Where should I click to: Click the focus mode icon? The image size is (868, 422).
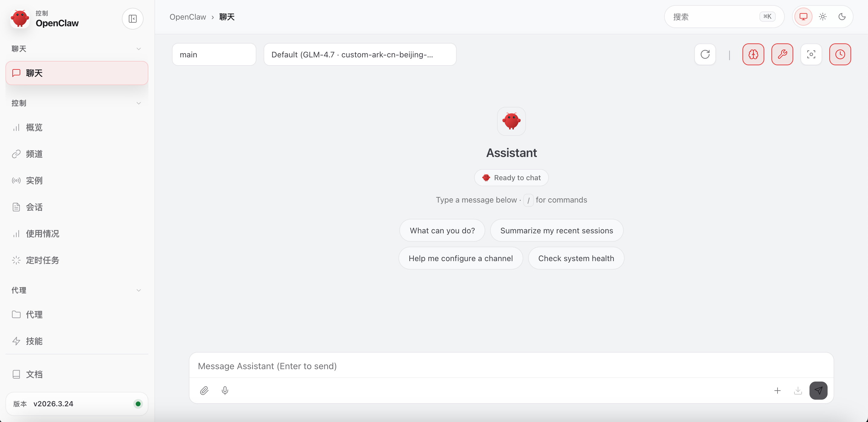tap(811, 54)
